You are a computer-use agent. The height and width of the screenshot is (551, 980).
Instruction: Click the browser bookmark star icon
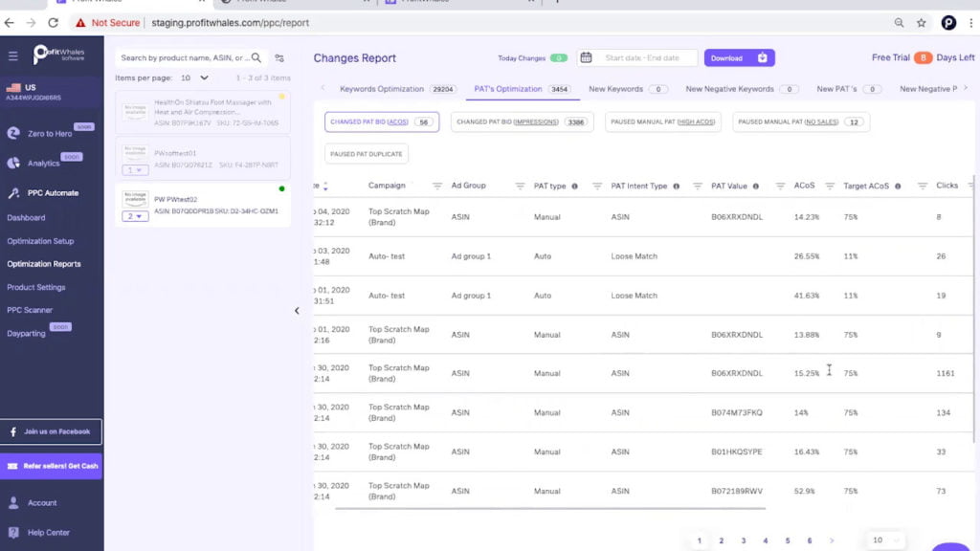922,23
